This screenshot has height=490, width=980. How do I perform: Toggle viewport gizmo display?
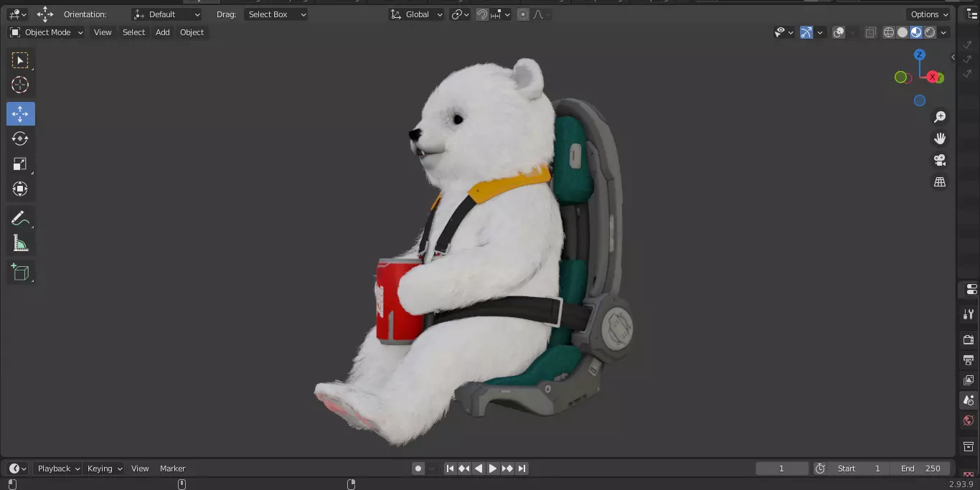tap(806, 32)
